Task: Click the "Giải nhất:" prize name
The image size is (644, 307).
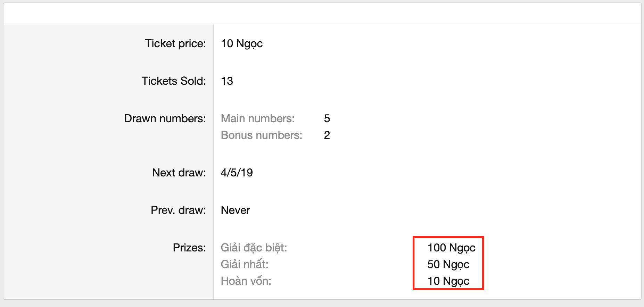Action: tap(245, 264)
